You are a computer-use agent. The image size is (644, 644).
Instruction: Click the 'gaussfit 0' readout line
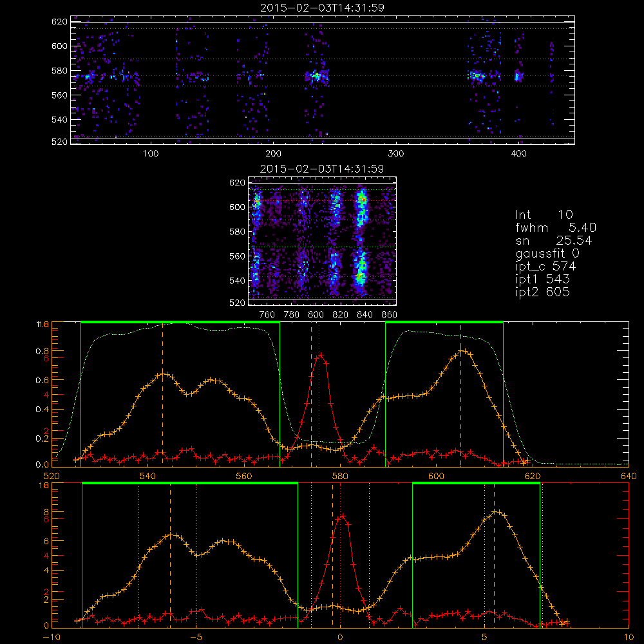pos(547,253)
